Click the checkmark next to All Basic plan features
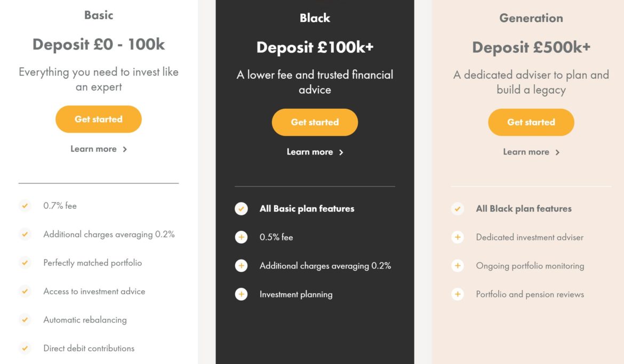The width and height of the screenshot is (624, 364). pyautogui.click(x=242, y=208)
